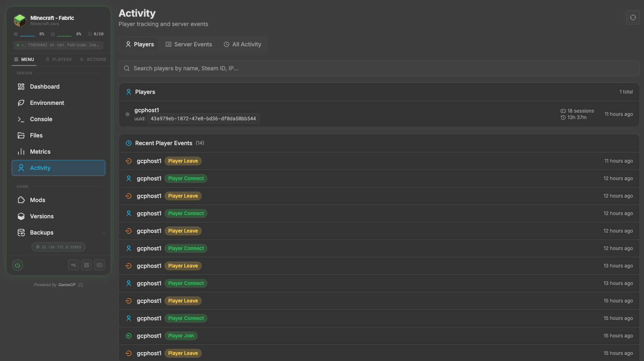Click the green join icon on Player Join row
Screen dimensions: 644x361
coord(129,336)
